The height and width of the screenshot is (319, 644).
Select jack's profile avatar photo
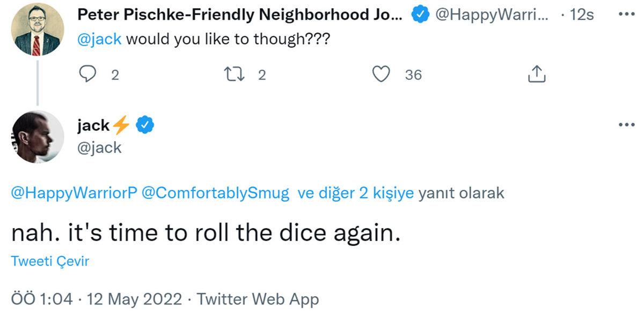pos(36,136)
